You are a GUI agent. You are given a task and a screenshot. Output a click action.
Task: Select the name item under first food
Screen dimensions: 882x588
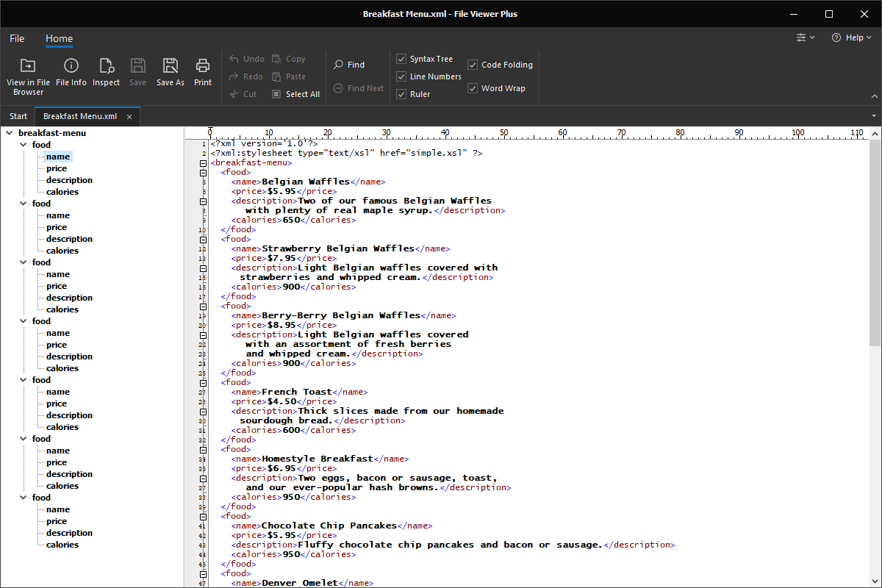tap(57, 156)
